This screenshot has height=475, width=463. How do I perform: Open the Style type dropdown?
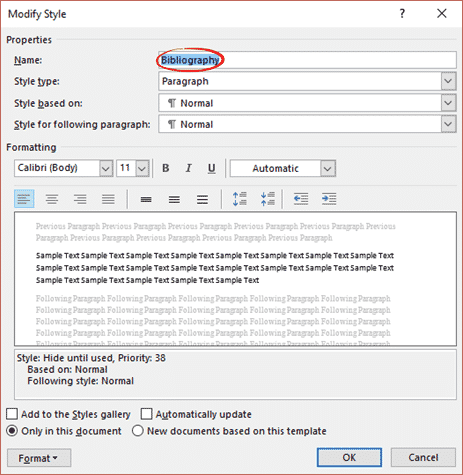tap(448, 81)
